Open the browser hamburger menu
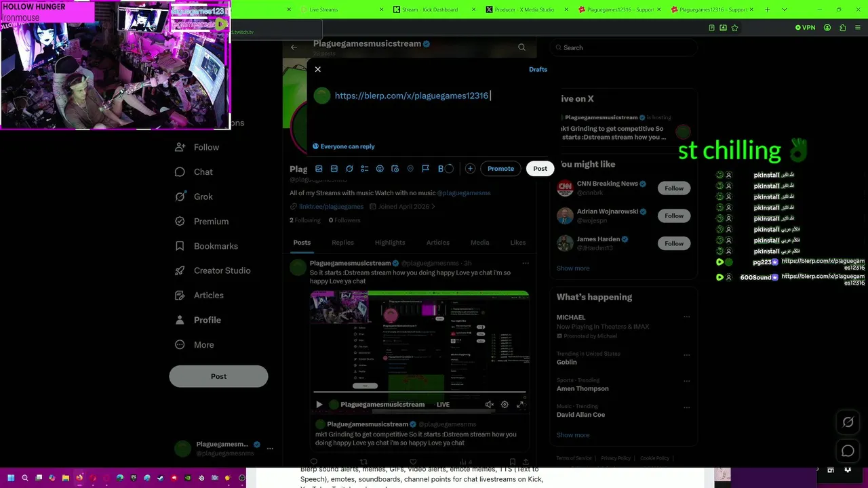 (858, 28)
